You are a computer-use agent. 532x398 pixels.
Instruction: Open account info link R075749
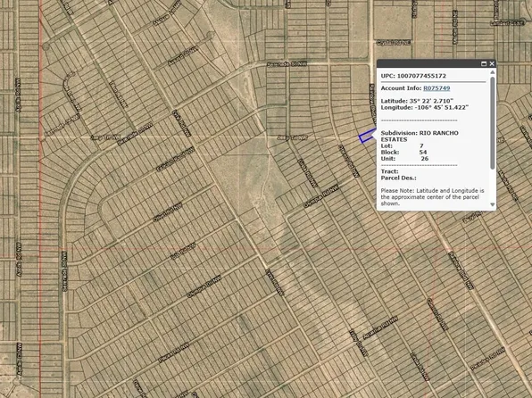click(x=436, y=88)
